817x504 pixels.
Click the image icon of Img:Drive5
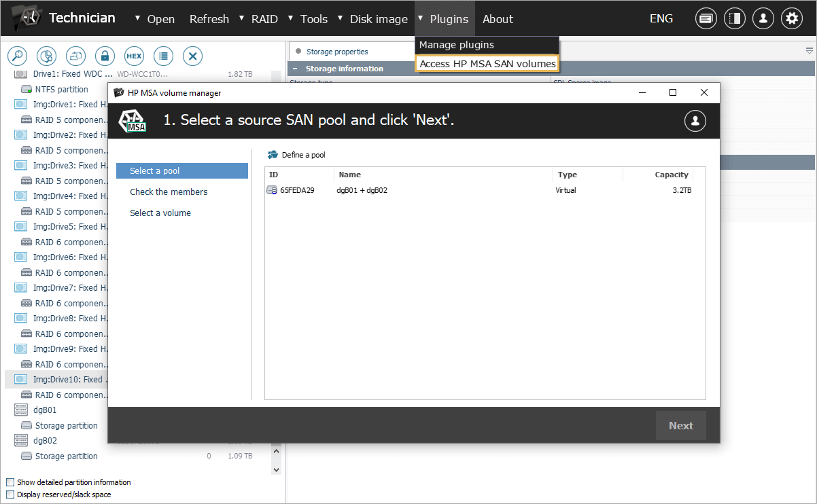[21, 226]
